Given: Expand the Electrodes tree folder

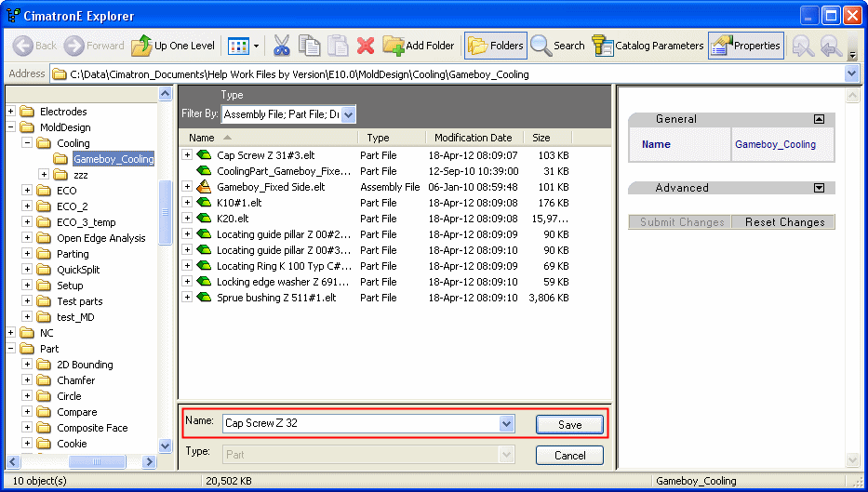Looking at the screenshot, I should pos(10,112).
